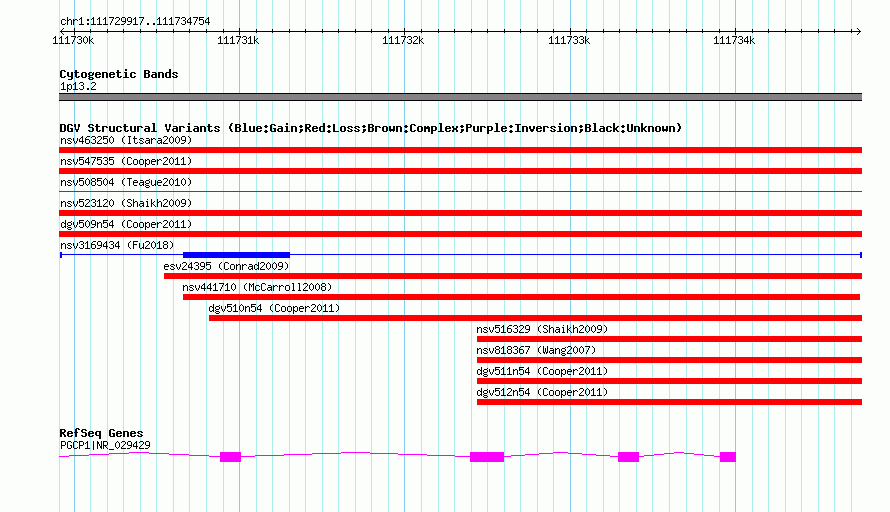Image resolution: width=890 pixels, height=512 pixels.
Task: Click the first magenta exon of PGCP1
Action: (230, 457)
